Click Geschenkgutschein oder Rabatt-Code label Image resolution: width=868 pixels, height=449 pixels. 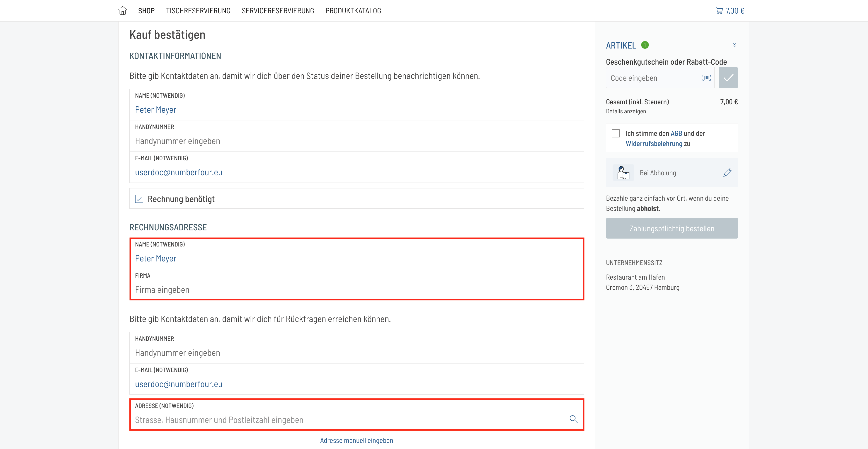[x=666, y=62]
